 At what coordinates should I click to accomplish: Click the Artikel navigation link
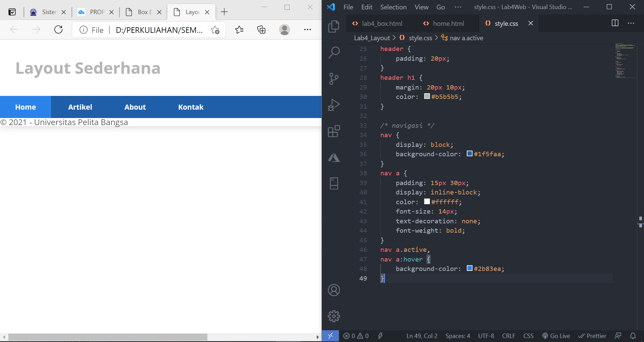click(80, 107)
